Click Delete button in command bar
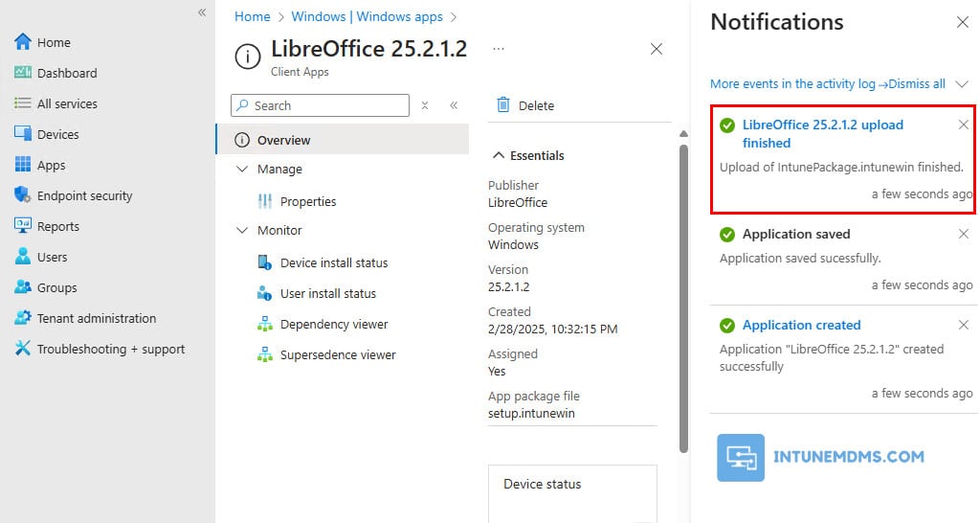 pos(525,105)
